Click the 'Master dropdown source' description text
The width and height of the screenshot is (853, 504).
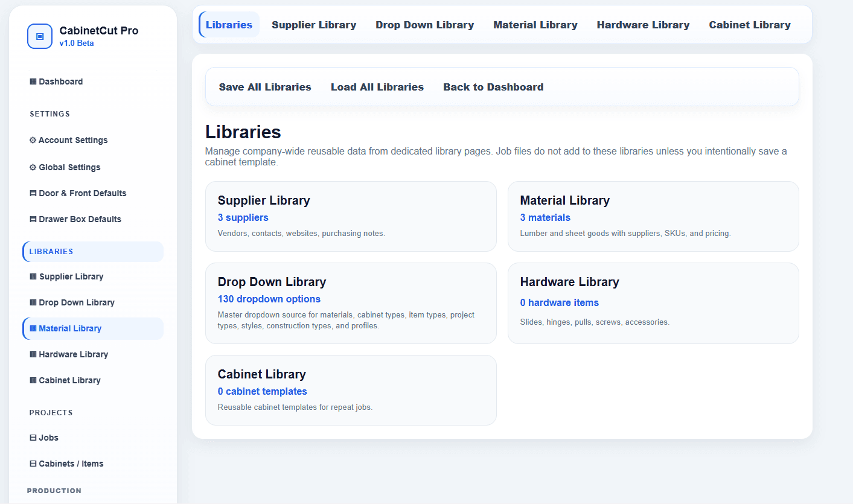pos(347,320)
